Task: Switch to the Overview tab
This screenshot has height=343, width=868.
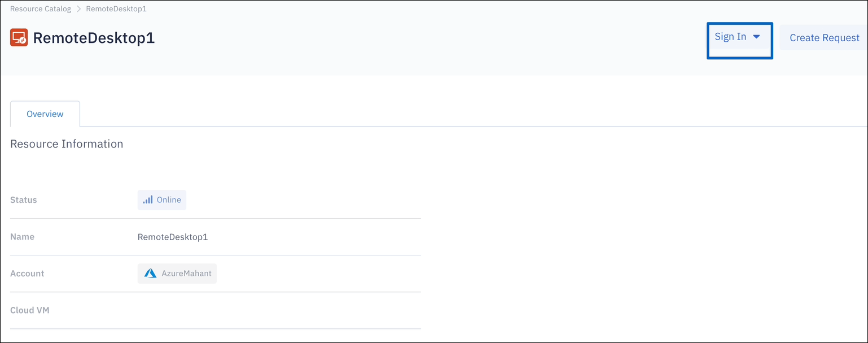Action: (45, 114)
